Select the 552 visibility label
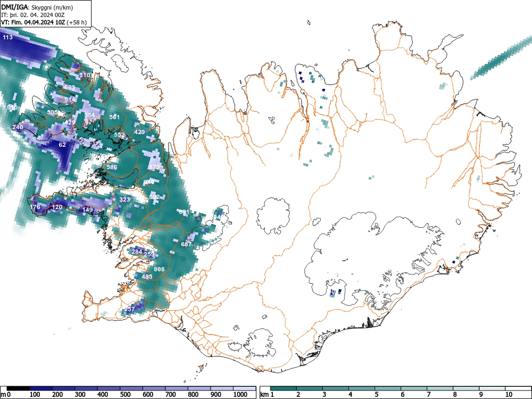Screen dimensions: 532x399 point(119,135)
